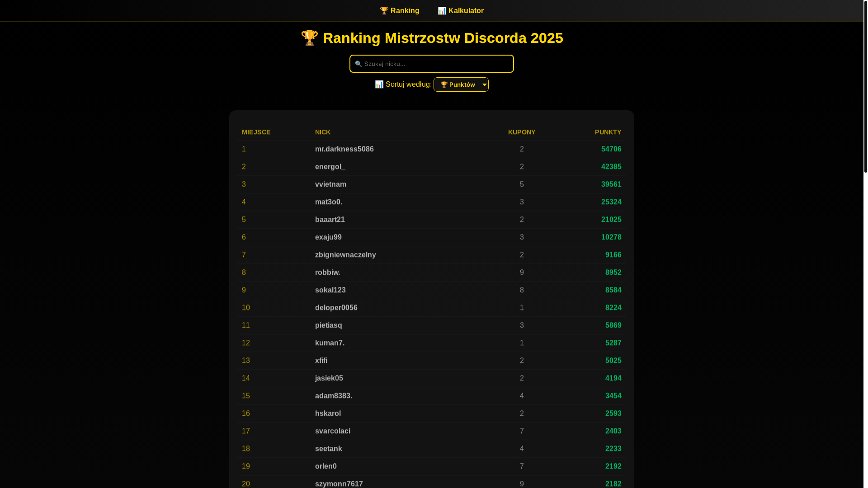This screenshot has height=488, width=868.
Task: Click points value 21025
Action: tap(611, 220)
